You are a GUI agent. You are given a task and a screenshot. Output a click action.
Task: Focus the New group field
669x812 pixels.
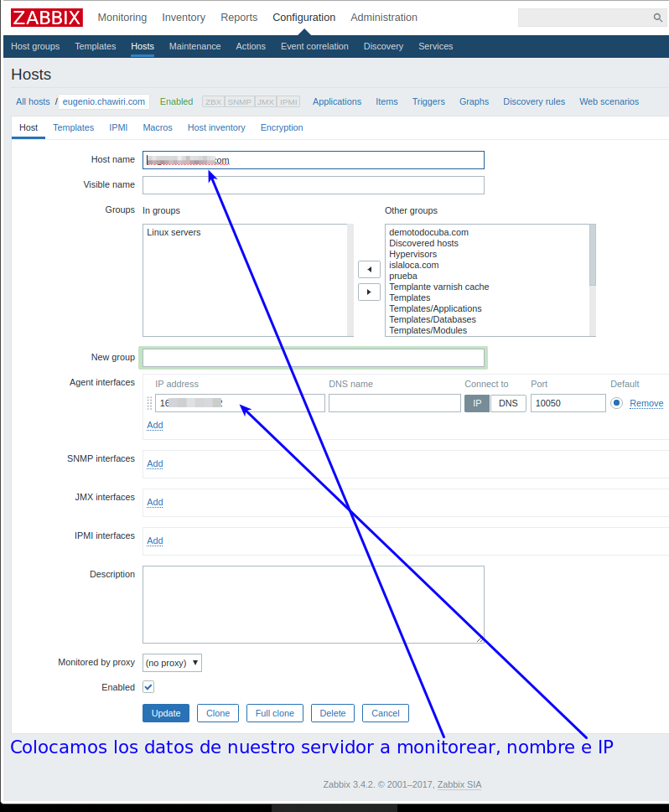click(x=314, y=358)
